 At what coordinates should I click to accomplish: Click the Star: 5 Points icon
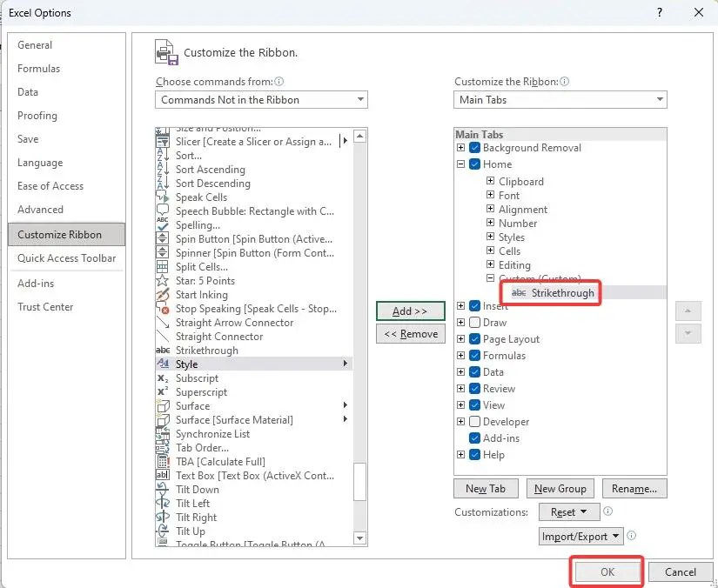pyautogui.click(x=163, y=280)
